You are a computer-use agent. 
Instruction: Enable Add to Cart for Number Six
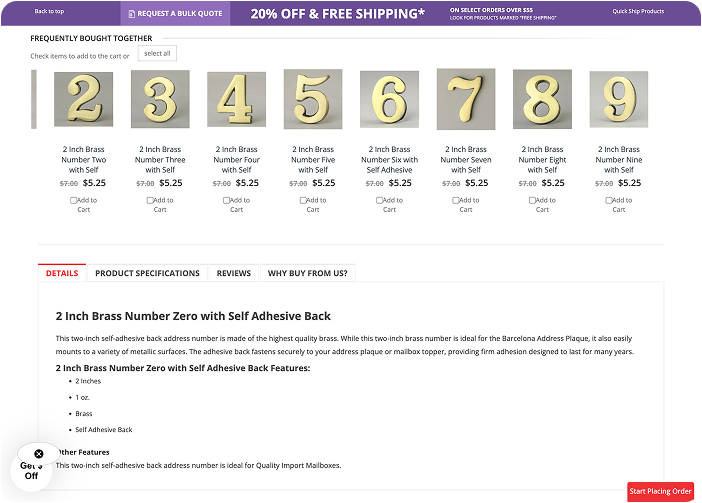click(x=380, y=200)
